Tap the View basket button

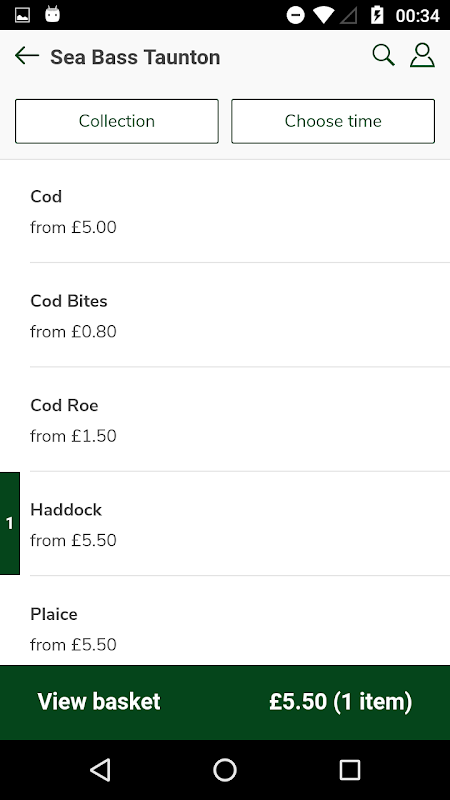[x=225, y=702]
